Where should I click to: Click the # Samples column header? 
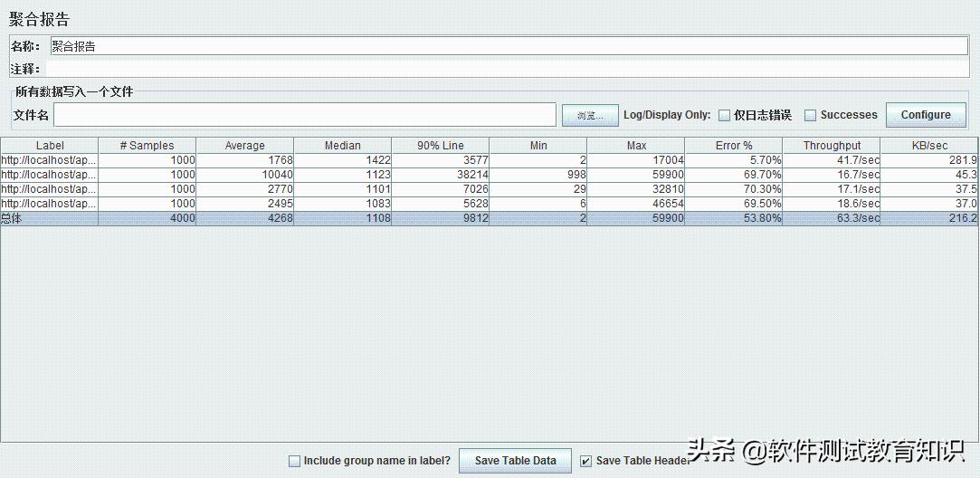pyautogui.click(x=147, y=146)
